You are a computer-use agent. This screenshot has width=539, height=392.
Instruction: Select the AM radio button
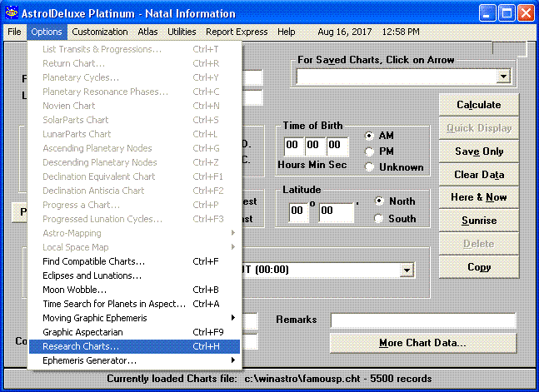tap(369, 136)
